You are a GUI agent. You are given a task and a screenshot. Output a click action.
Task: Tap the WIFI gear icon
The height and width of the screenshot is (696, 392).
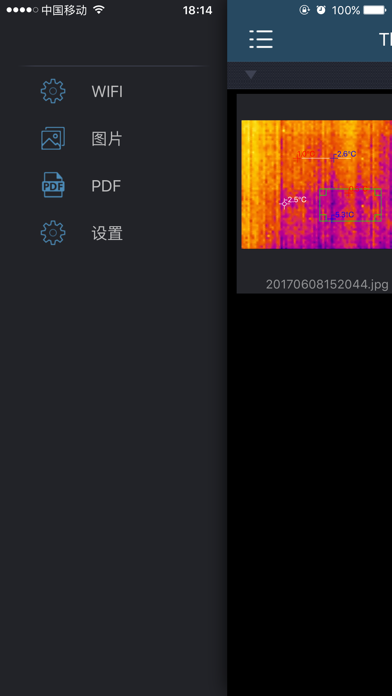pos(53,91)
